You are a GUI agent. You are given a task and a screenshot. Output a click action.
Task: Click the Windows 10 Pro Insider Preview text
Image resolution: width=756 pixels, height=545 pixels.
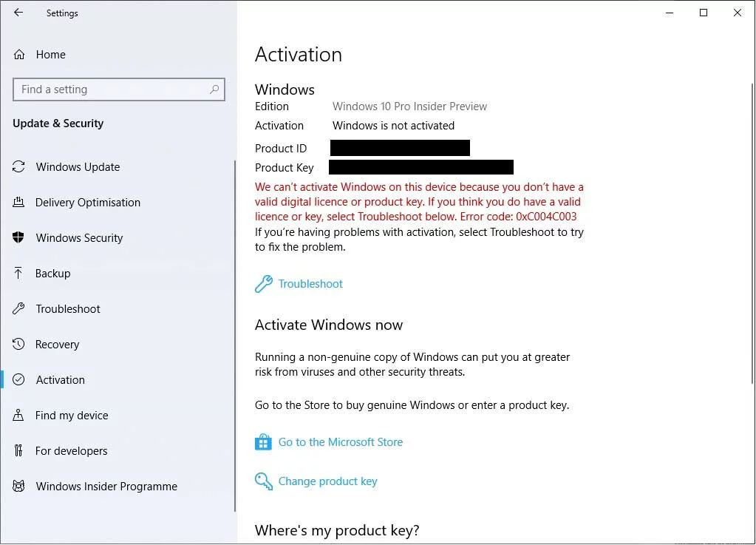[x=409, y=106]
